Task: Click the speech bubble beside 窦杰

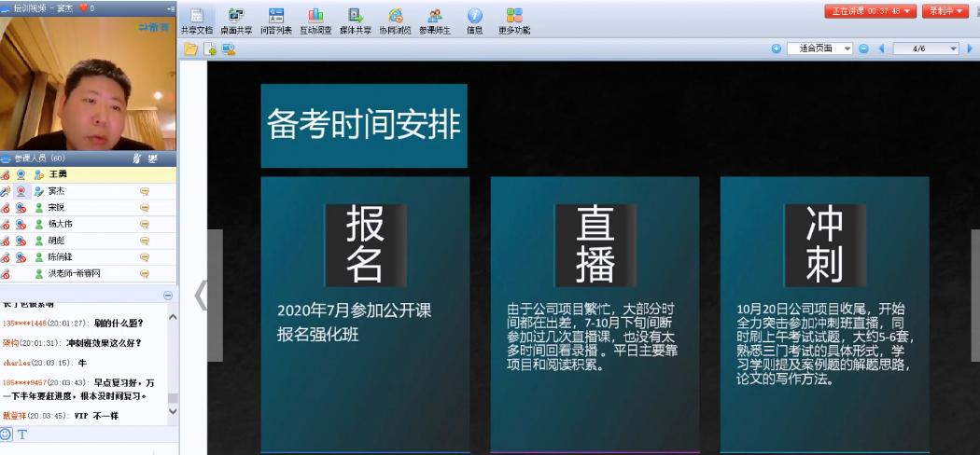Action: 145,192
